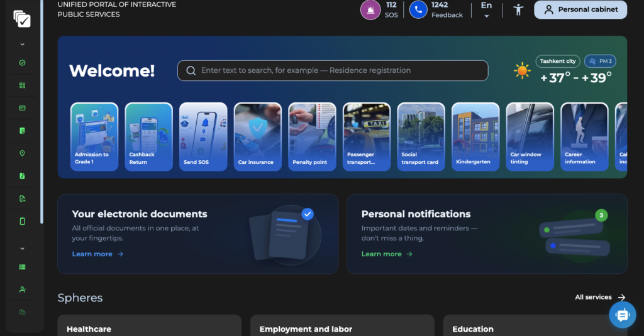Open the document with checkmark sidebar icon
The image size is (644, 336).
click(x=22, y=198)
